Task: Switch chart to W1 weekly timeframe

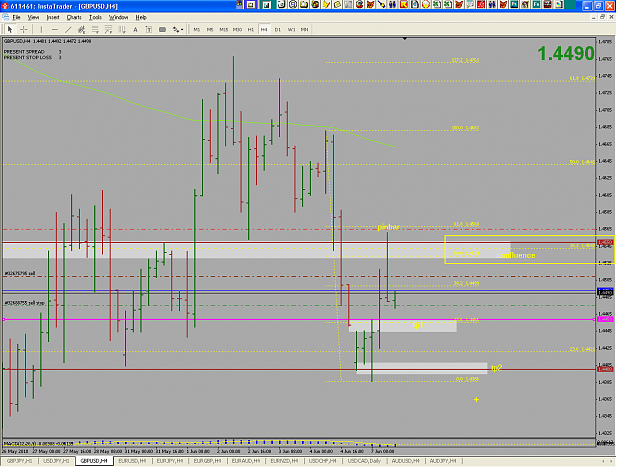Action: tap(291, 29)
